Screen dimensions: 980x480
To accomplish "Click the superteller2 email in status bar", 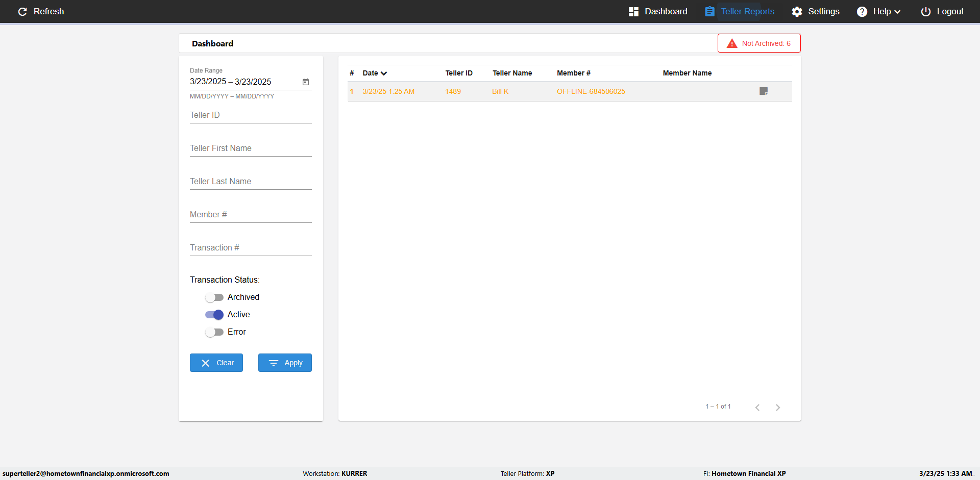I will 86,473.
